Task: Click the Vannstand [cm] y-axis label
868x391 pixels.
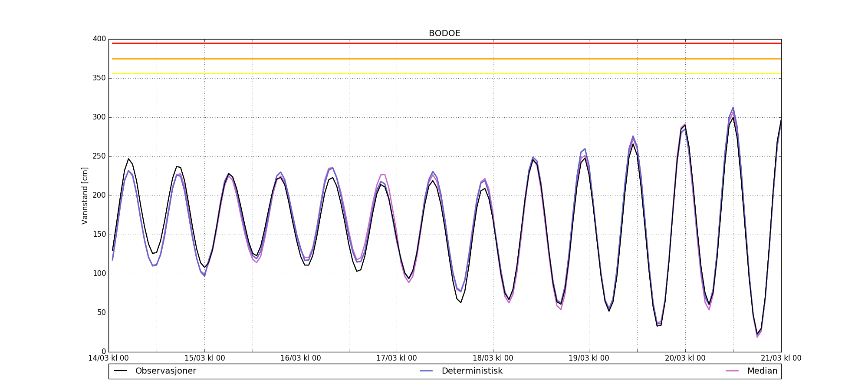Action: [x=85, y=195]
